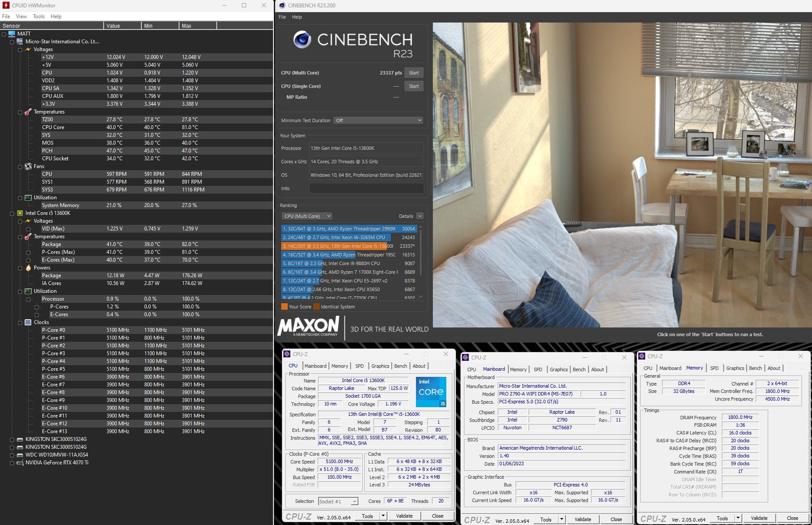The height and width of the screenshot is (525, 812).
Task: Open HWMonitor View menu
Action: tap(21, 16)
